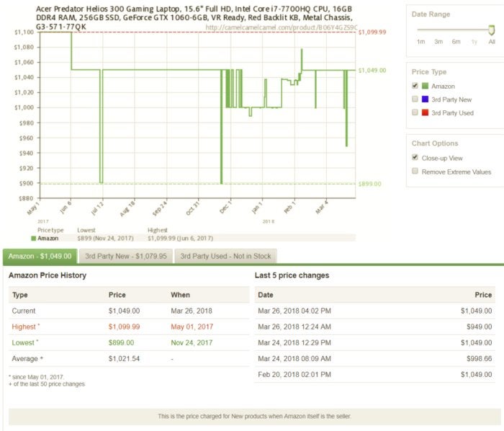504x431 pixels.
Task: Click the When column header
Action: [x=180, y=295]
